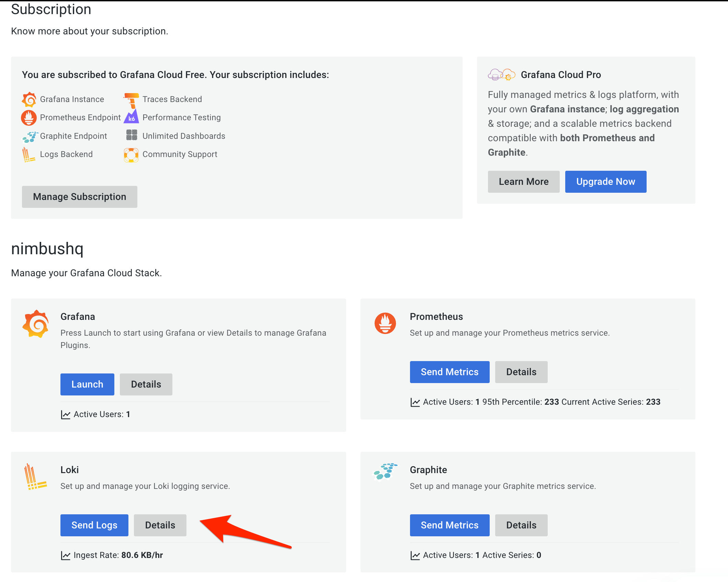Click the Loki card title
This screenshot has height=582, width=728.
(70, 470)
